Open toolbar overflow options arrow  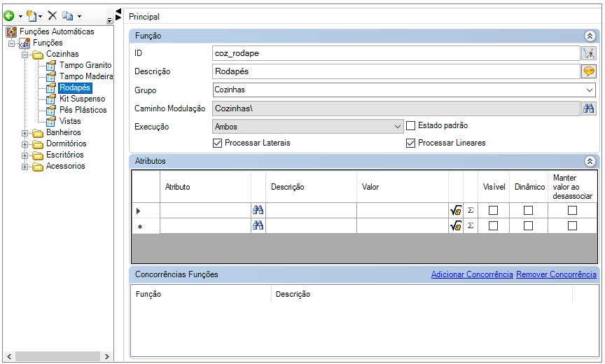(x=109, y=20)
